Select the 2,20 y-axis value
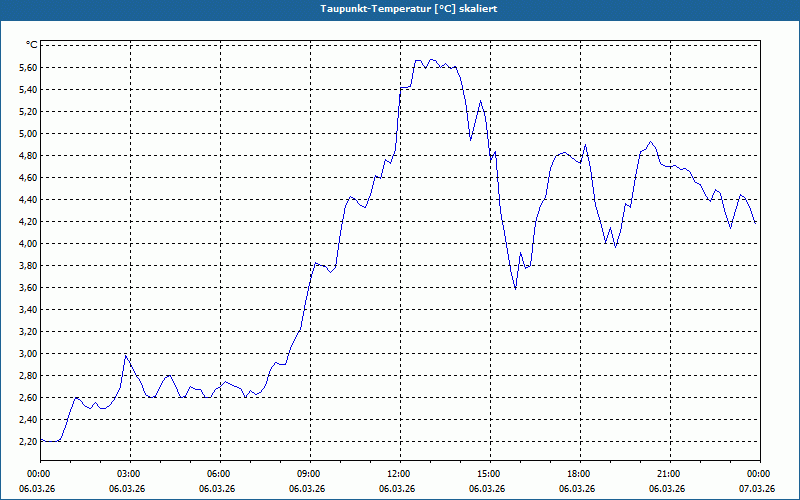The width and height of the screenshot is (800, 500). click(x=28, y=442)
